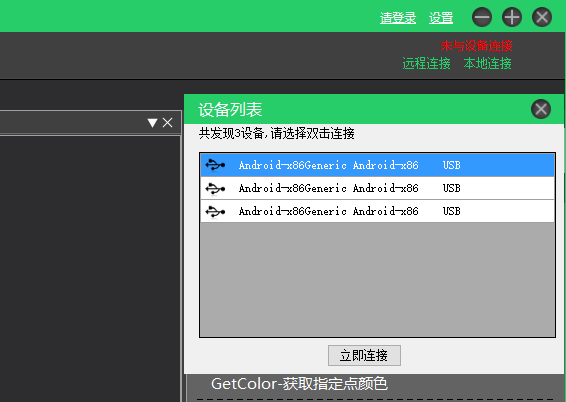566x402 pixels.
Task: Close the 设备列表 device list dialog
Action: [x=541, y=109]
